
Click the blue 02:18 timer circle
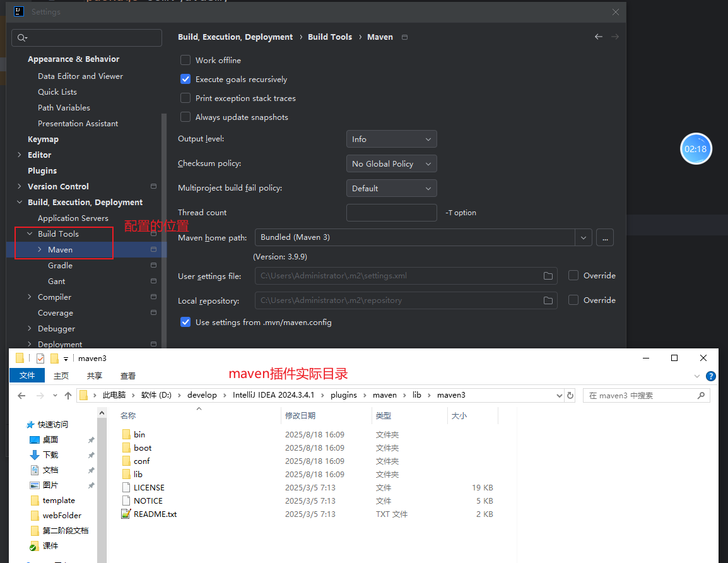point(695,149)
